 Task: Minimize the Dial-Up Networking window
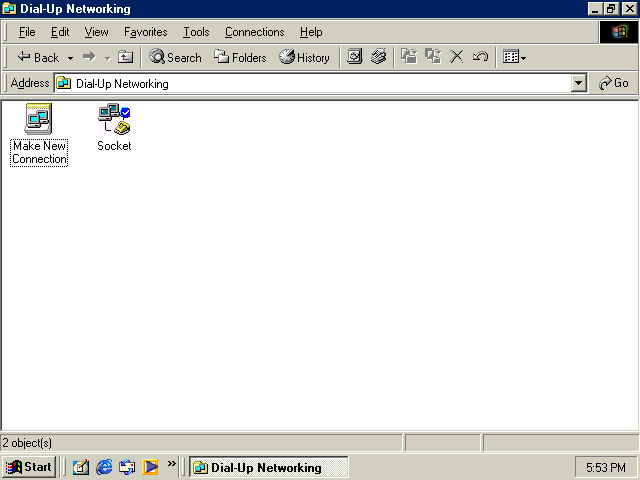[x=595, y=9]
